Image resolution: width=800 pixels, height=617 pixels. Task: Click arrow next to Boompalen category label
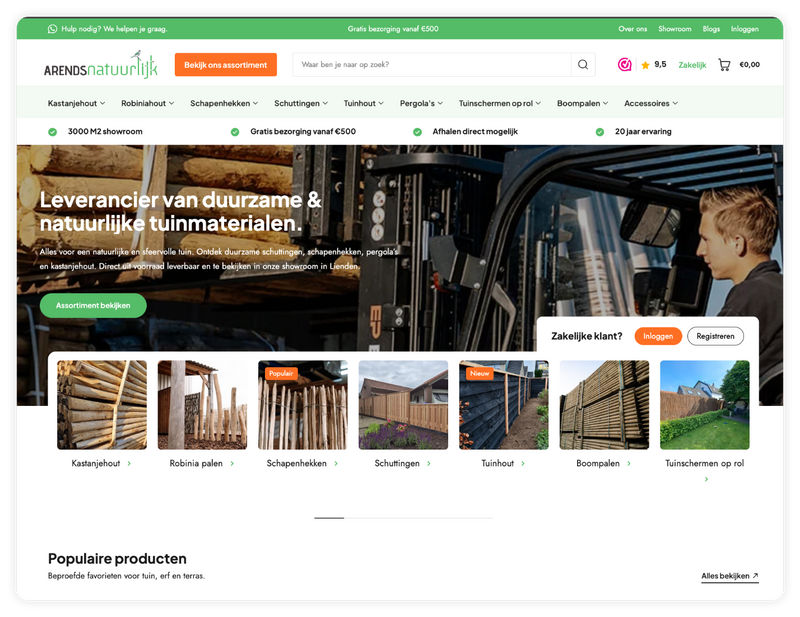click(x=629, y=463)
